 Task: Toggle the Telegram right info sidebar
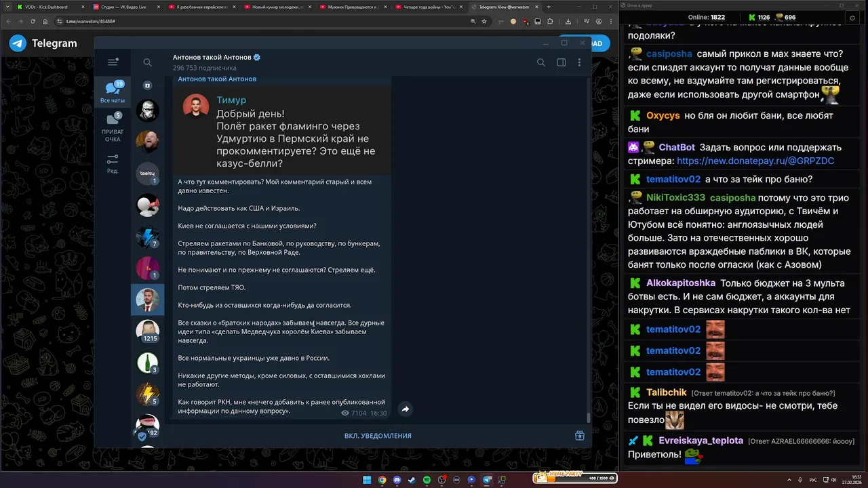561,62
